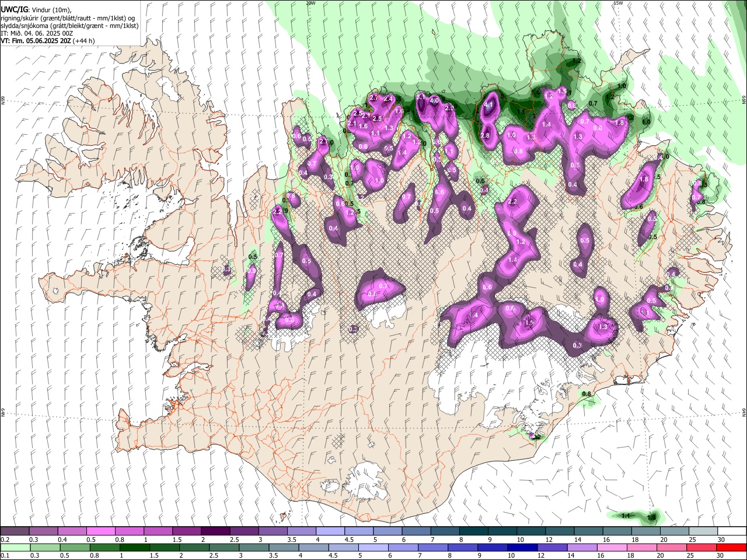Click the '20W' longitude label
This screenshot has width=747, height=560.
click(310, 3)
